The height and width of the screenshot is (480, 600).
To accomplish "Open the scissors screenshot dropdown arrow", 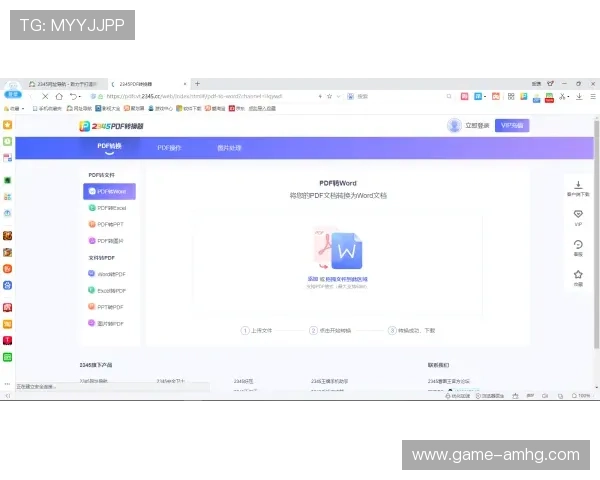I will pos(569,97).
